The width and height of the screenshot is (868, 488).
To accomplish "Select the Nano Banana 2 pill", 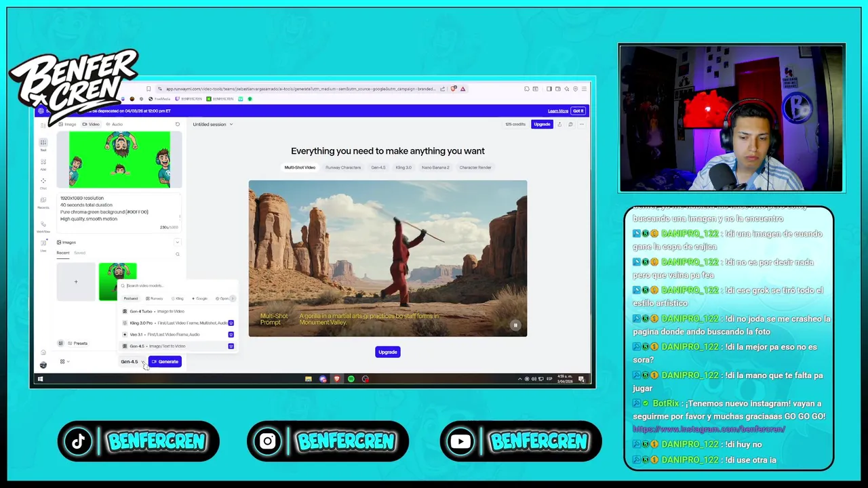I will pos(435,167).
